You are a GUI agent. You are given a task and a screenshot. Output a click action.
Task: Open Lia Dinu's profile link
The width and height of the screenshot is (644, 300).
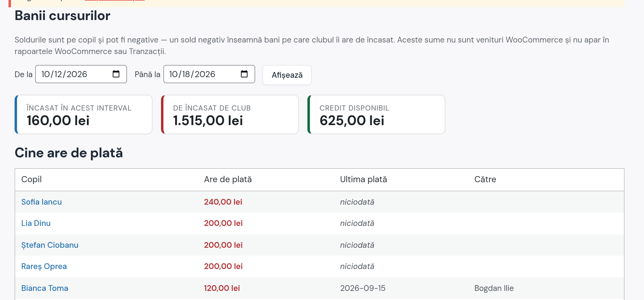[x=36, y=223]
